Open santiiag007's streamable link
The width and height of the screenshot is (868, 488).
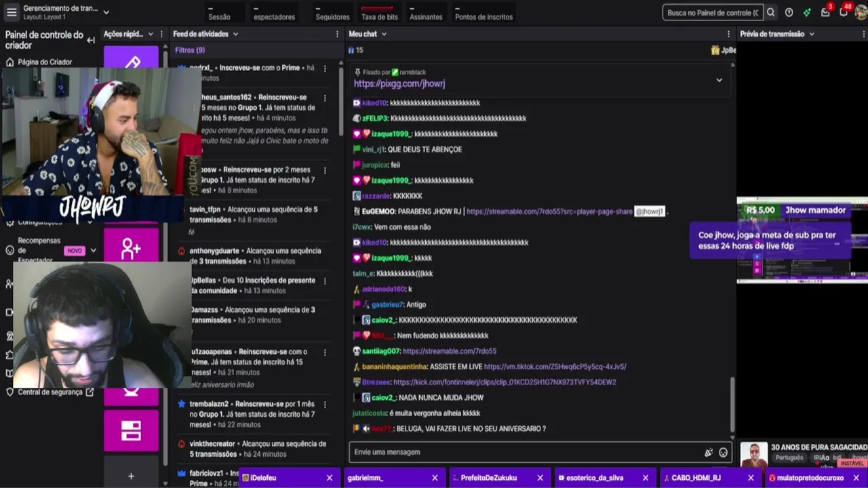(x=450, y=351)
